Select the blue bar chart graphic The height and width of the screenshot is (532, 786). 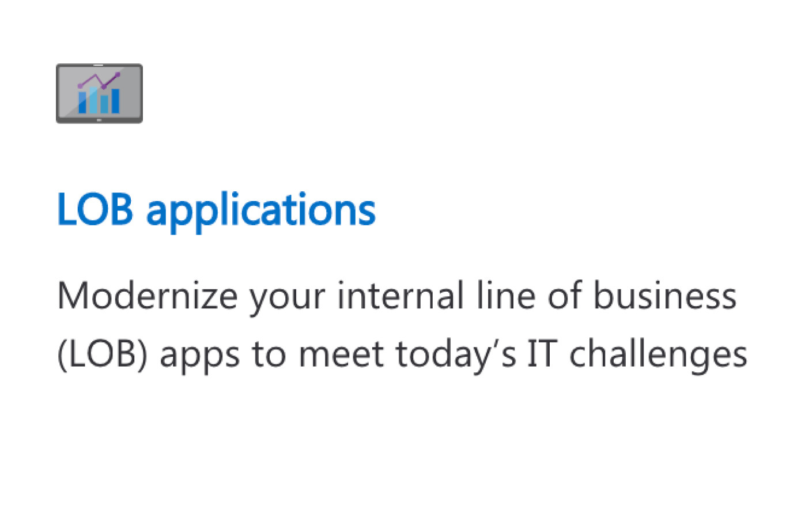[99, 100]
